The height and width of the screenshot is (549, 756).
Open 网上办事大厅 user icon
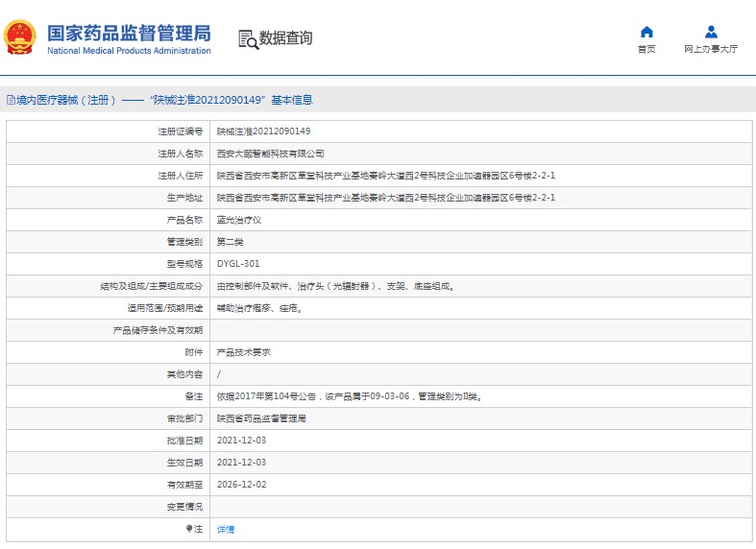(711, 32)
